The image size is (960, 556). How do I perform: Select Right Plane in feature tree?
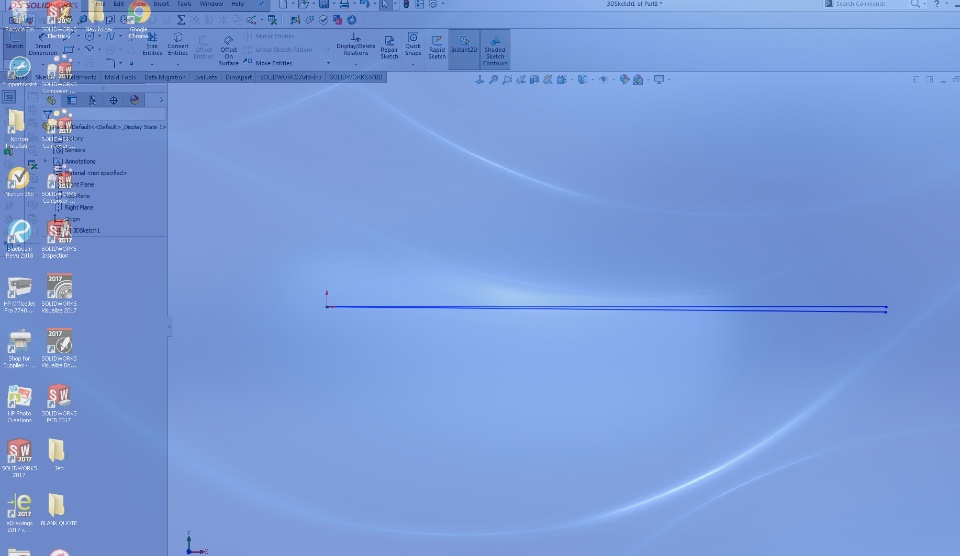coord(78,208)
